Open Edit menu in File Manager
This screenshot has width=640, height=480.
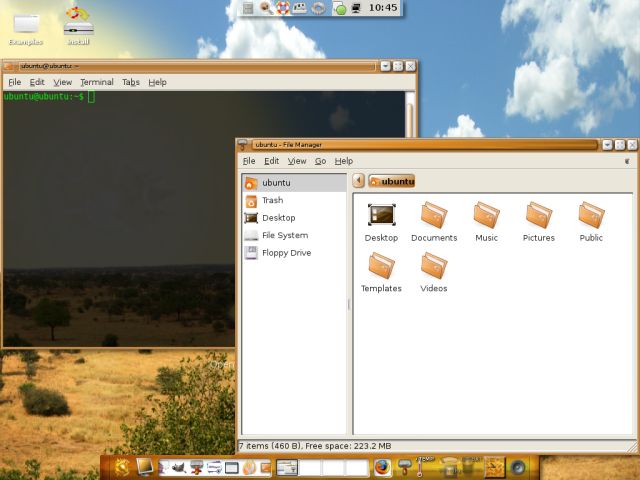tap(271, 161)
